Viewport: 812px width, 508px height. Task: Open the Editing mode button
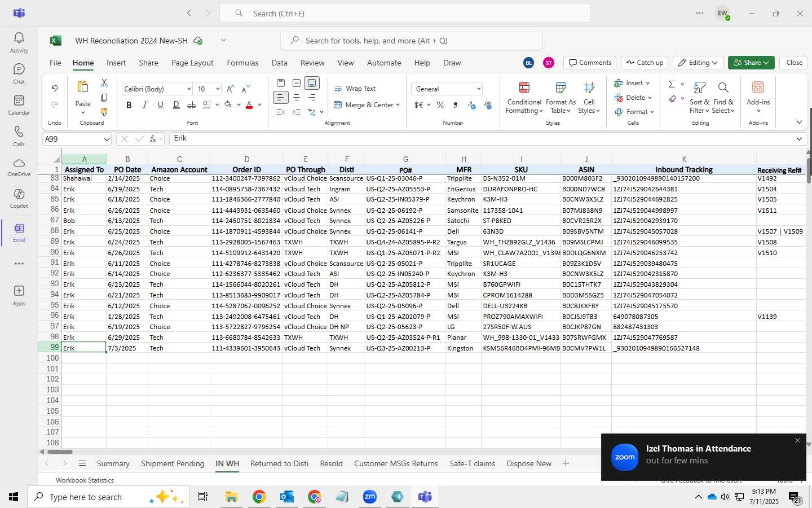tap(698, 63)
